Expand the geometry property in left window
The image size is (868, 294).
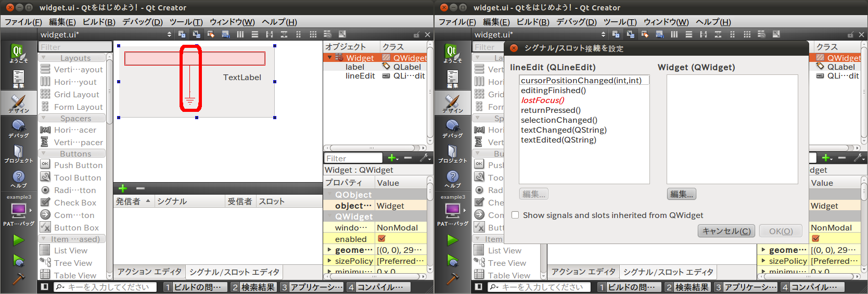[329, 250]
